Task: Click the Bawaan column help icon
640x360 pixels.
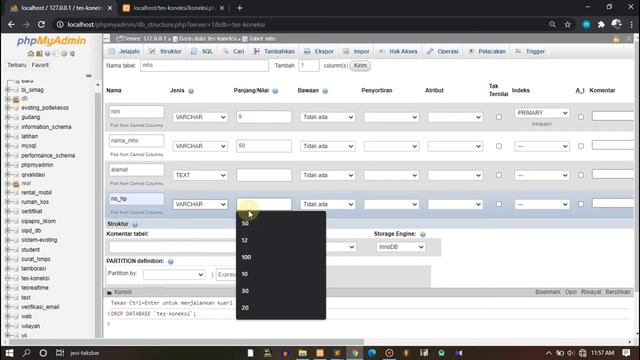Action: [x=325, y=91]
